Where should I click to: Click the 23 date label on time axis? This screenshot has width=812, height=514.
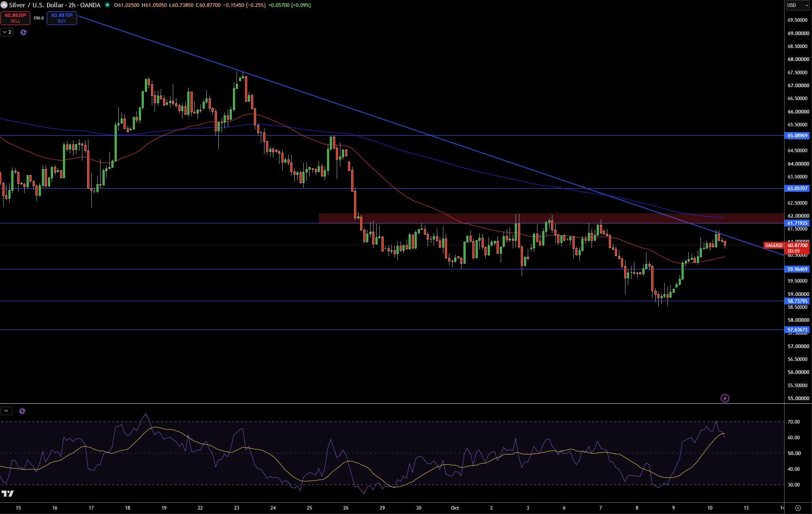point(237,508)
